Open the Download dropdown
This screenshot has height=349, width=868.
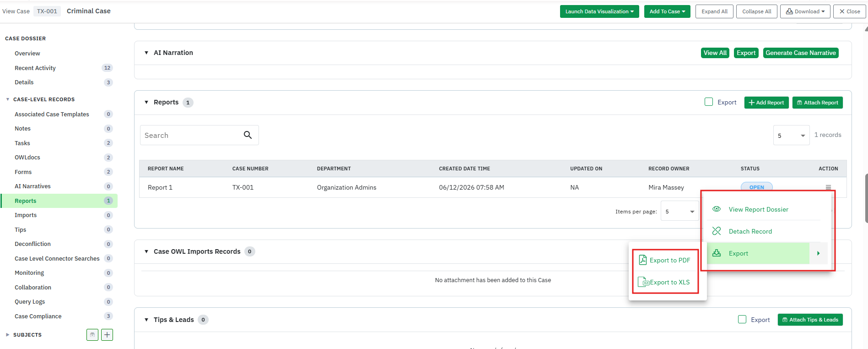point(805,11)
